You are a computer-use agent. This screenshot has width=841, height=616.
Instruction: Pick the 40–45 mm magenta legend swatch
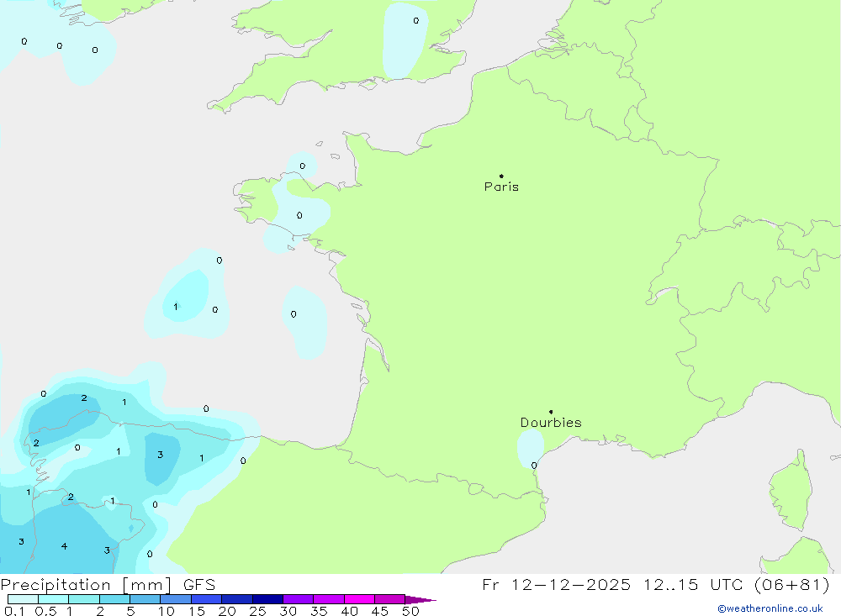click(359, 599)
